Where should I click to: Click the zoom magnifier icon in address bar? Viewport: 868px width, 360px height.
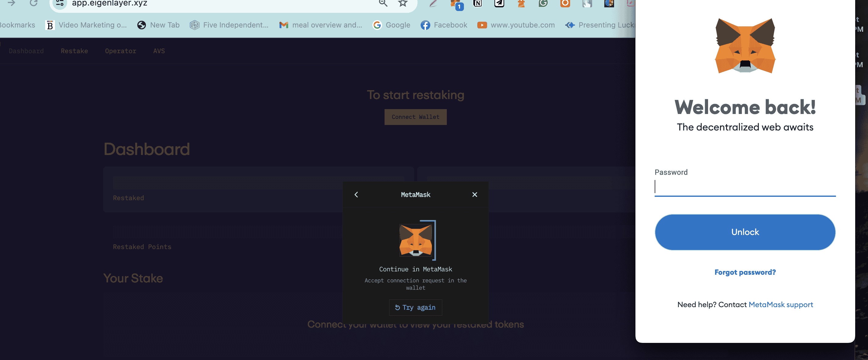click(383, 3)
